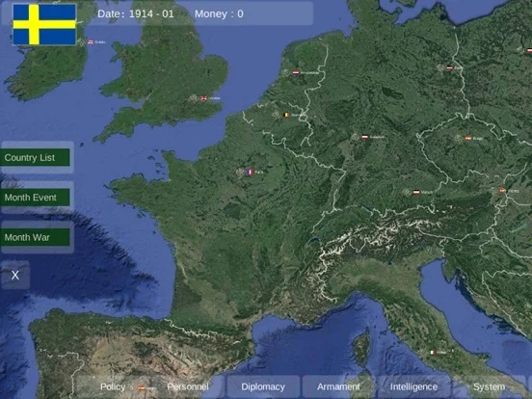Select the Spanish flag marker at Madrid
This screenshot has width=532, height=399.
tap(142, 387)
